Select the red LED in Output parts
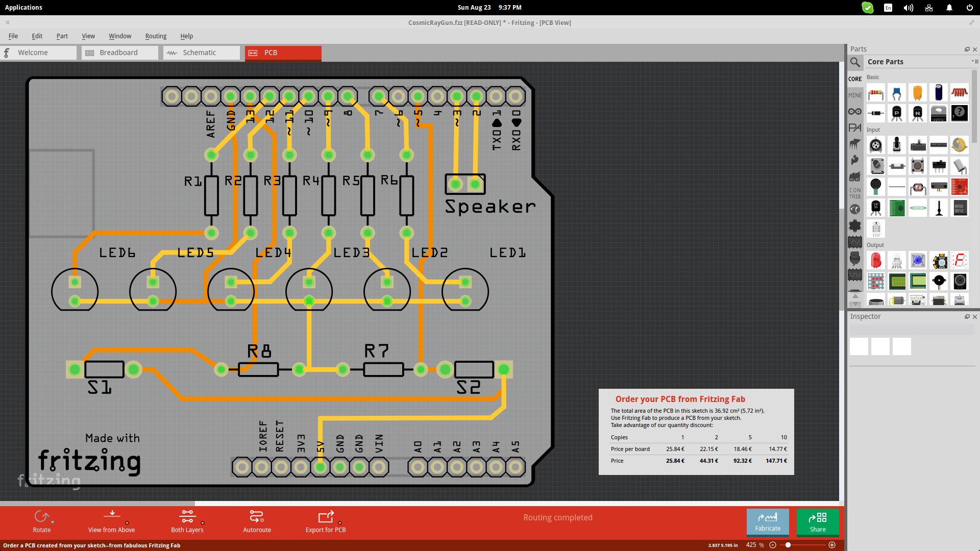 pyautogui.click(x=876, y=260)
